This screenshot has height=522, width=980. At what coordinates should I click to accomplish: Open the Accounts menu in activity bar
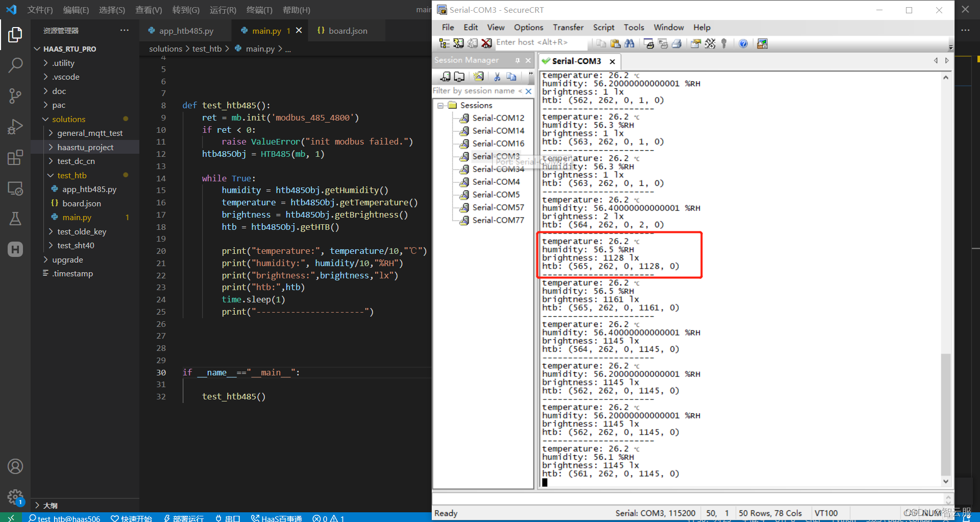coord(15,466)
